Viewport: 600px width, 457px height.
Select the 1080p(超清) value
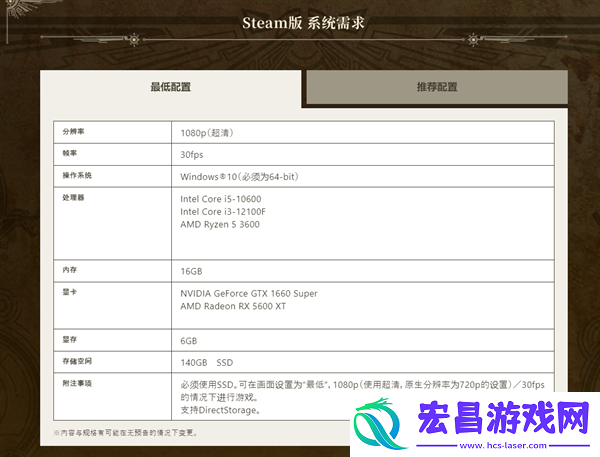(x=207, y=133)
